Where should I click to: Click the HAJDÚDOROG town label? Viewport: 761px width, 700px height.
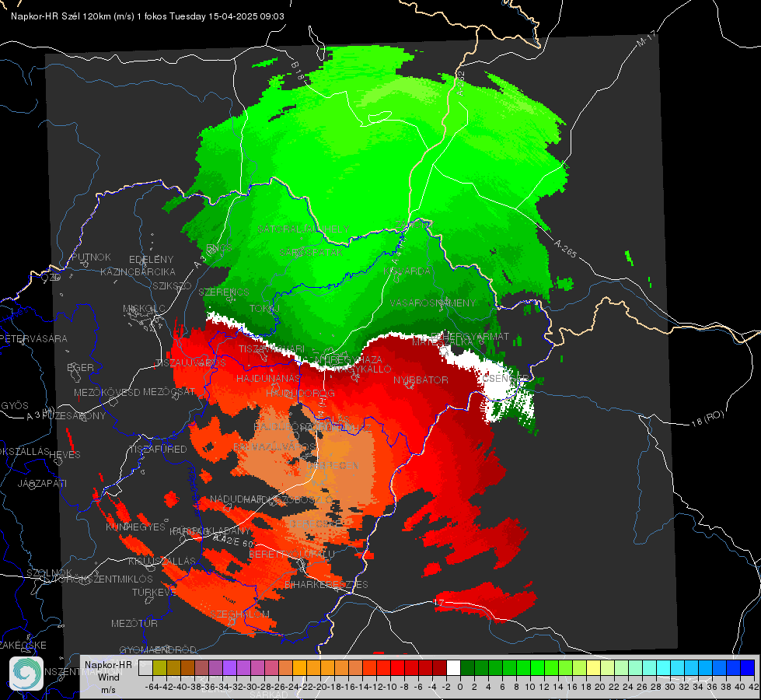(x=300, y=393)
